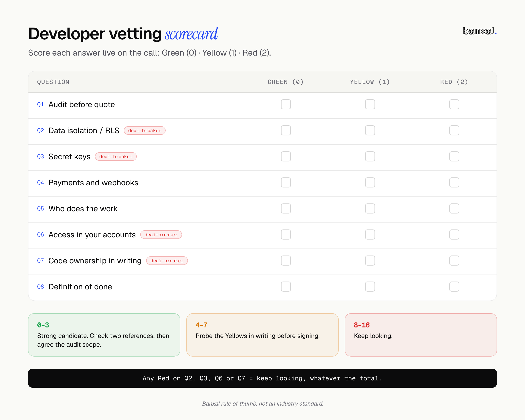Mark Payments and webhooks as Red
The image size is (525, 420).
[x=454, y=183]
